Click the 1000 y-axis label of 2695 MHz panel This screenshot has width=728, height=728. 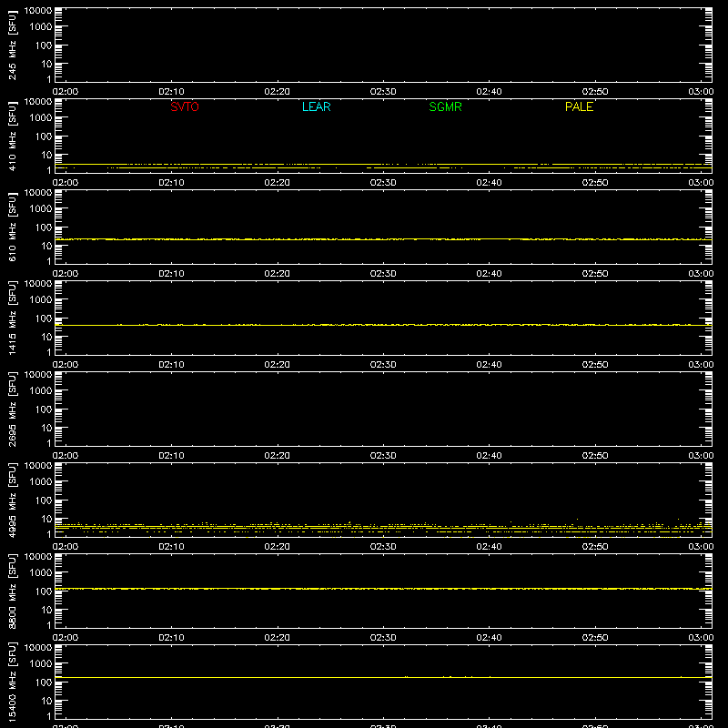coord(41,391)
